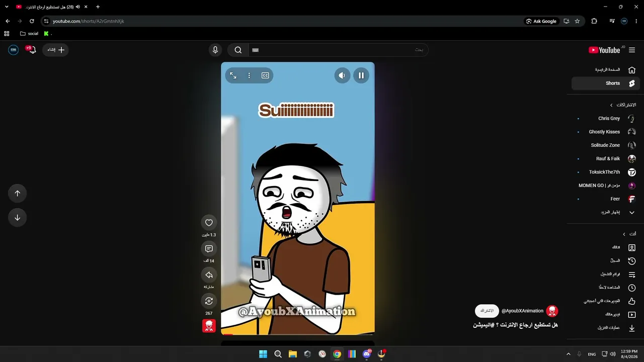644x362 pixels.
Task: Open Chris Grey channel subscription
Action: (606, 119)
